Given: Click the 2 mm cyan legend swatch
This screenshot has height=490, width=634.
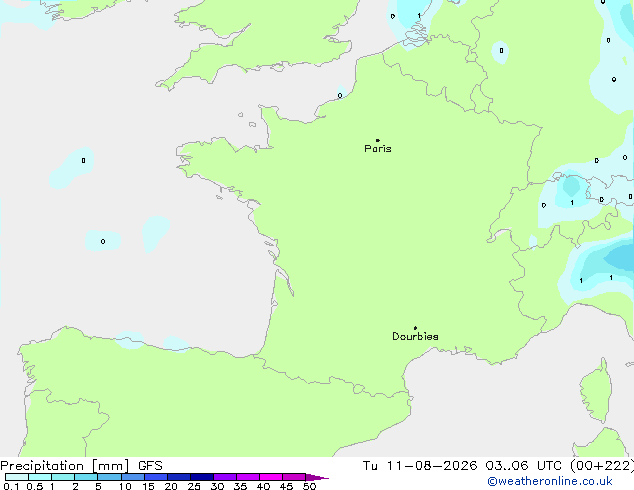Looking at the screenshot, I should click(86, 477).
